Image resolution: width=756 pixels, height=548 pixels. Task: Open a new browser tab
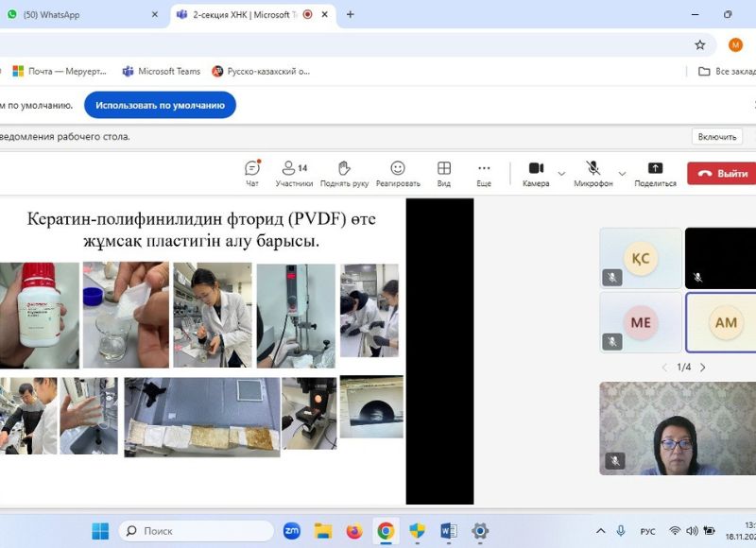point(350,14)
